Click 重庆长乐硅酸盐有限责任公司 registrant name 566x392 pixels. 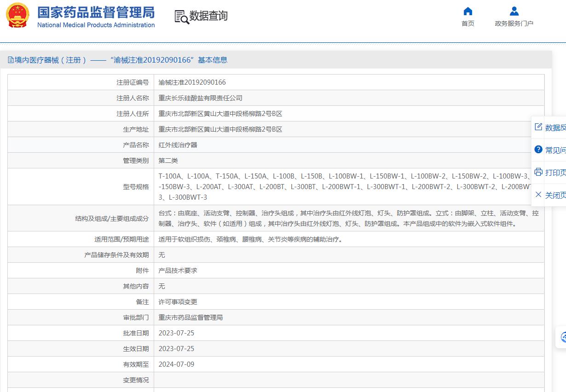pyautogui.click(x=200, y=98)
